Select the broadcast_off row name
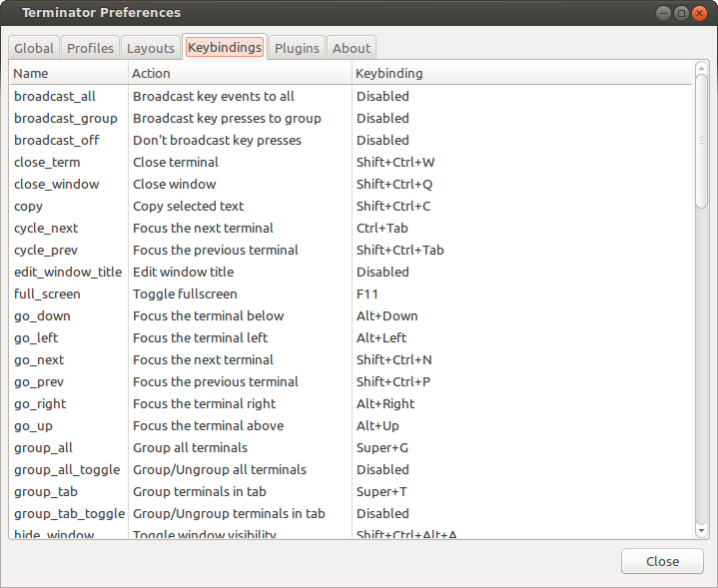Viewport: 718px width, 588px height. tap(56, 140)
